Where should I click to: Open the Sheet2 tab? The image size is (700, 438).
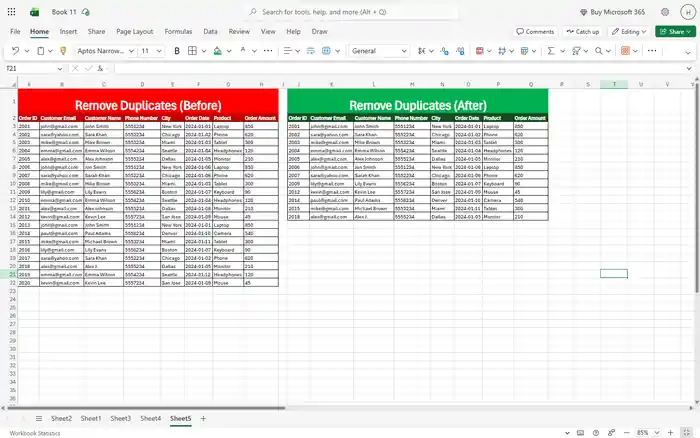[62, 418]
